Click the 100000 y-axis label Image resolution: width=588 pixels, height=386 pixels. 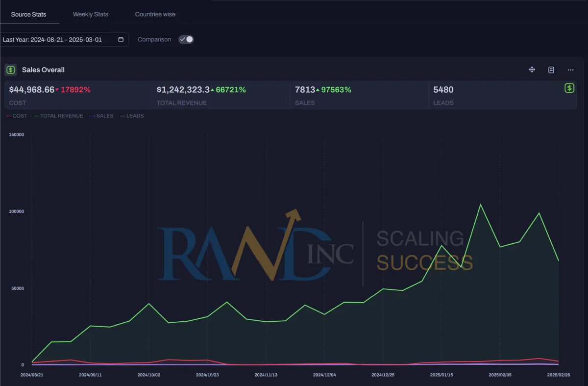(17, 211)
